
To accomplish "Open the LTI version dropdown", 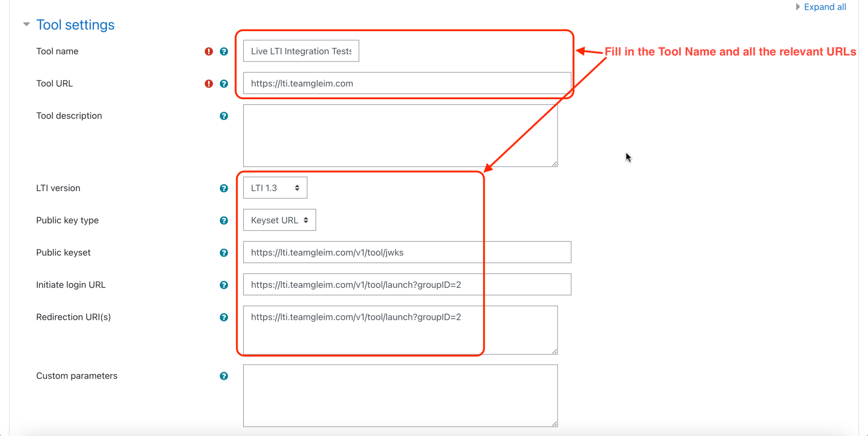I will coord(275,188).
